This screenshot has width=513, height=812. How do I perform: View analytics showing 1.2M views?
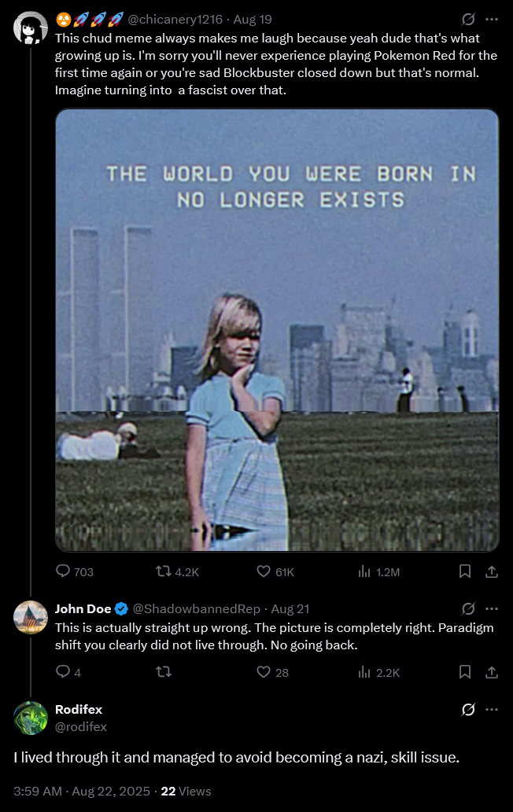coord(378,571)
